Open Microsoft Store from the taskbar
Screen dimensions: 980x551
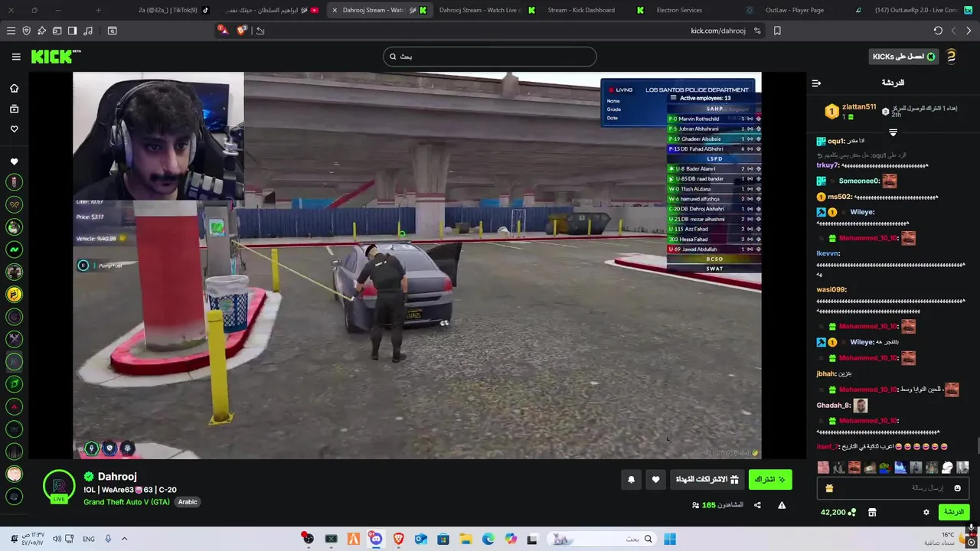coord(443,539)
